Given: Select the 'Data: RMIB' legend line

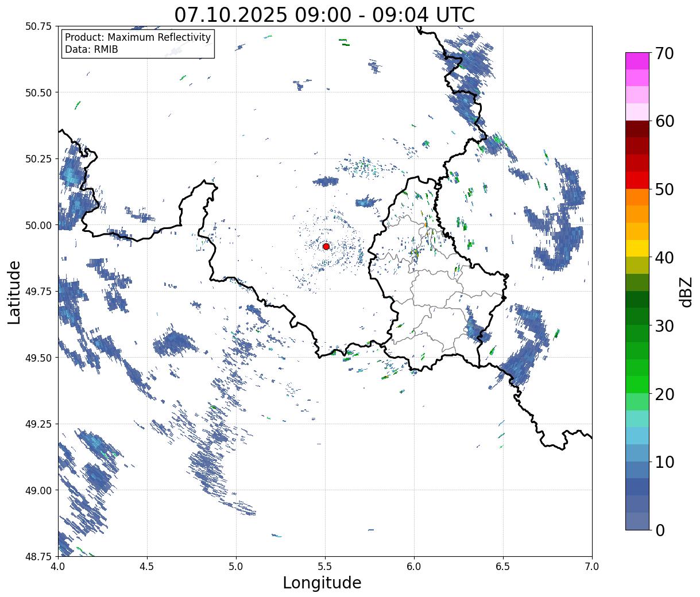Looking at the screenshot, I should pyautogui.click(x=91, y=49).
